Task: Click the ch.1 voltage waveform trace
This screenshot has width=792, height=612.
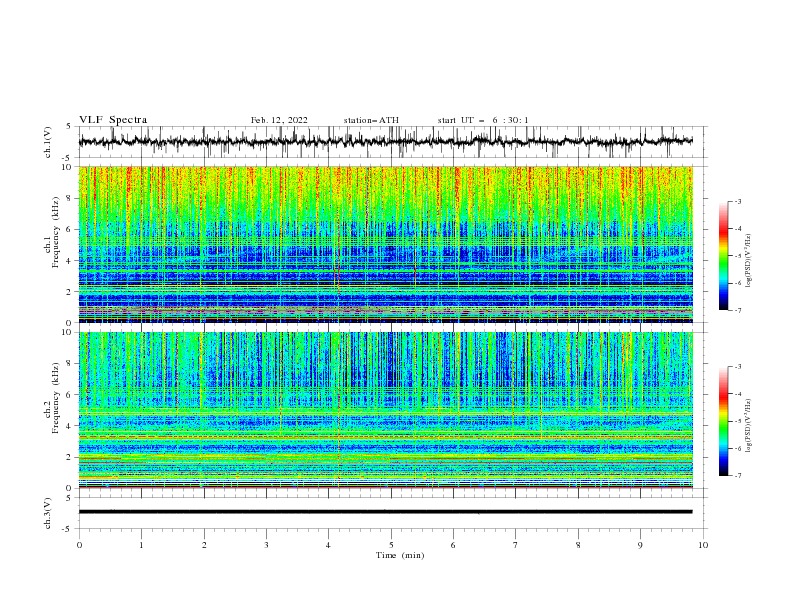Action: click(x=385, y=142)
